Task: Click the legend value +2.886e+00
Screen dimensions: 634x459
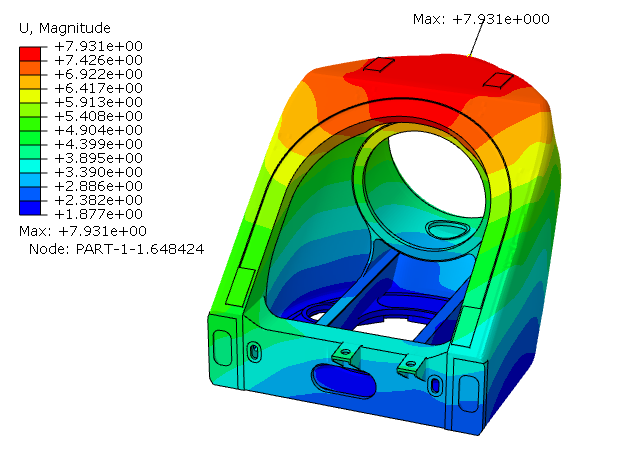Action: [98, 186]
